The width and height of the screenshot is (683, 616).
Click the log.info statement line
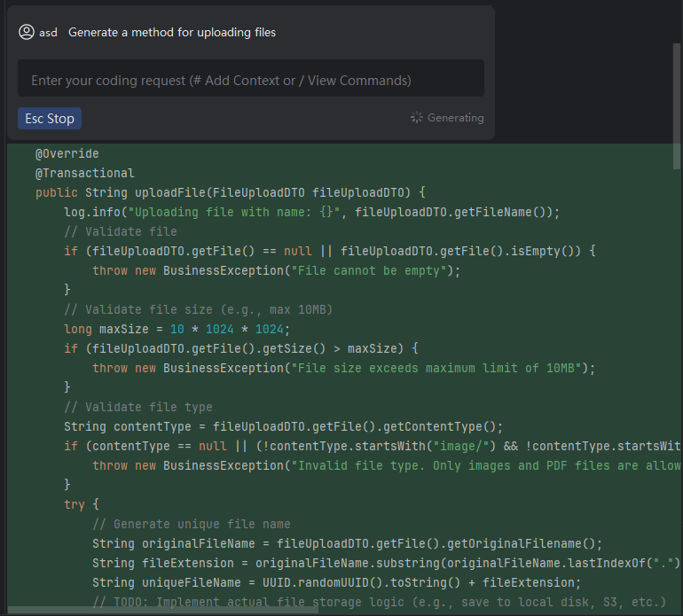310,212
